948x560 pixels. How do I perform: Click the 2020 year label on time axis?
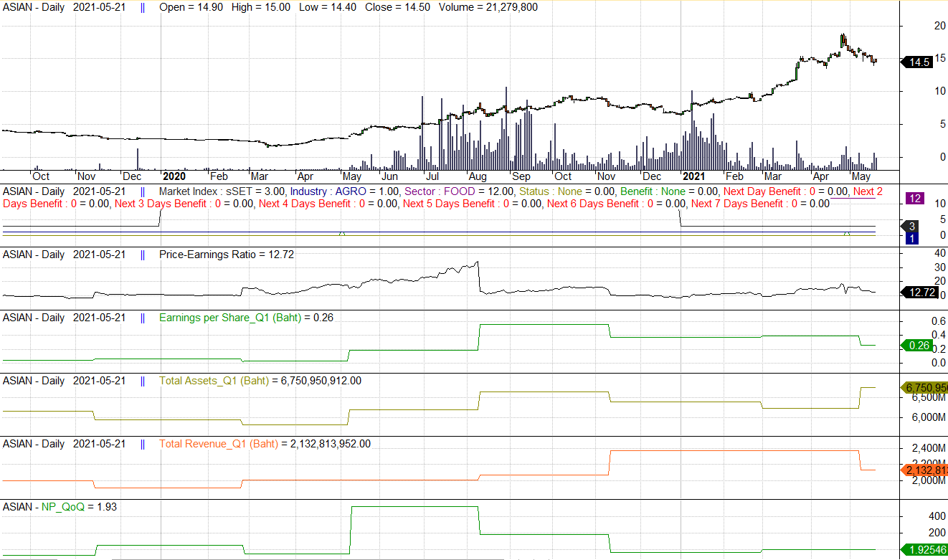tap(174, 176)
